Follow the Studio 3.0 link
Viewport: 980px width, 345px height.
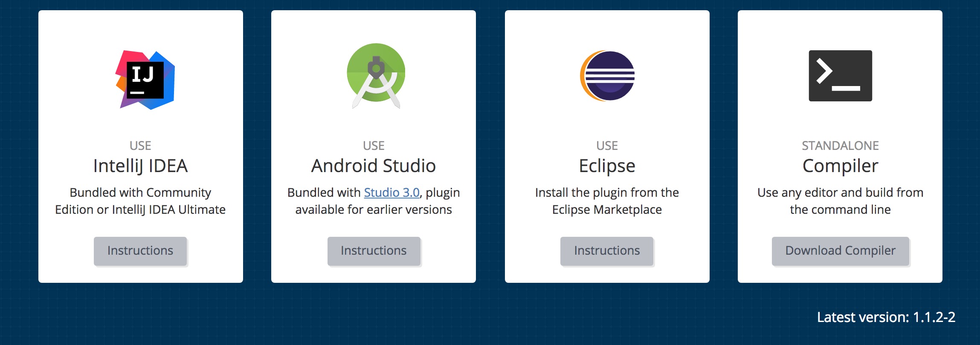(x=391, y=193)
